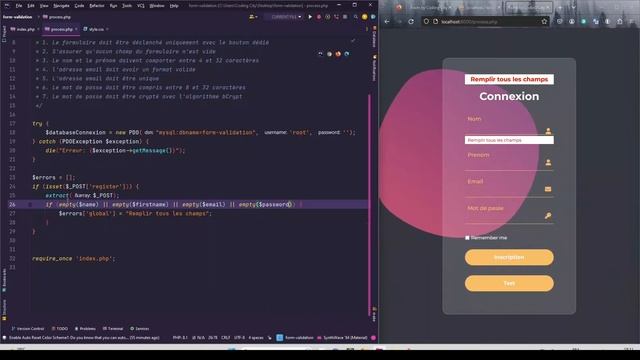
Task: Open the shield tracking protection icon in the address bar
Action: 426,22
